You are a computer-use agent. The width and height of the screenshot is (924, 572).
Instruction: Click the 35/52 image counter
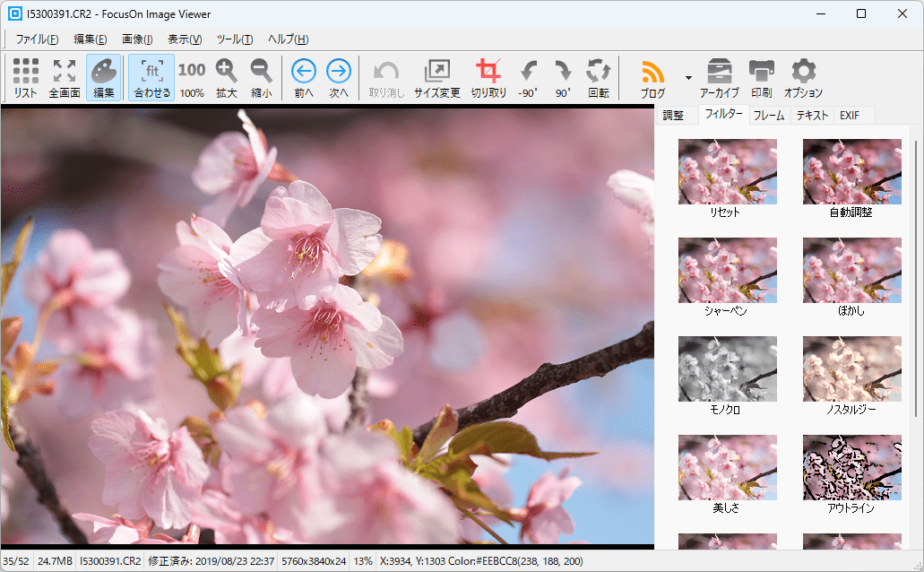tap(16, 561)
